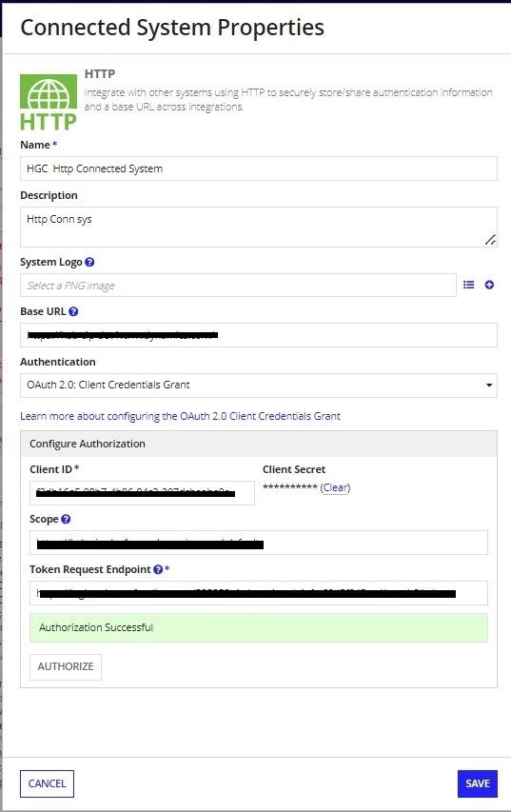Click the Name input field
511x812 pixels.
coord(259,168)
